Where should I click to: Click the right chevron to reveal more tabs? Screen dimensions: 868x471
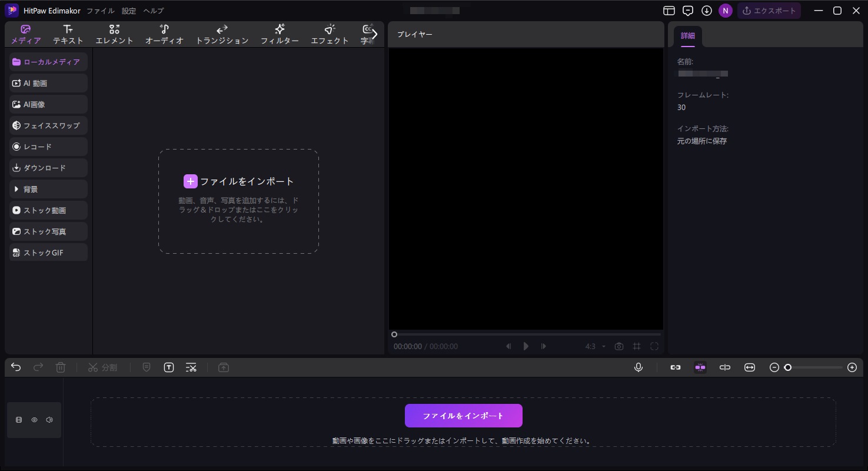pyautogui.click(x=375, y=34)
